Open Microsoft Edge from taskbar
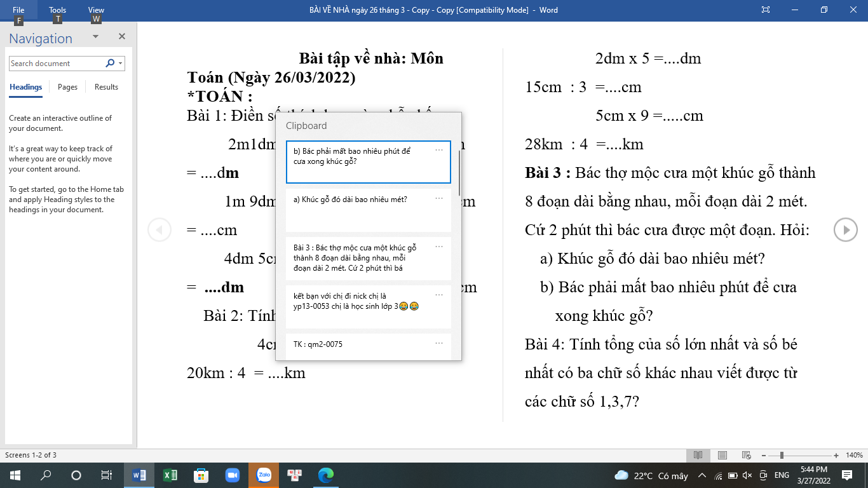 [326, 475]
